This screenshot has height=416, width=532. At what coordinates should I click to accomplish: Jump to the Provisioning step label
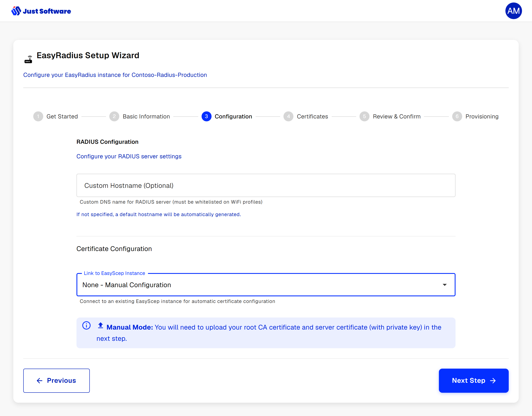click(482, 116)
